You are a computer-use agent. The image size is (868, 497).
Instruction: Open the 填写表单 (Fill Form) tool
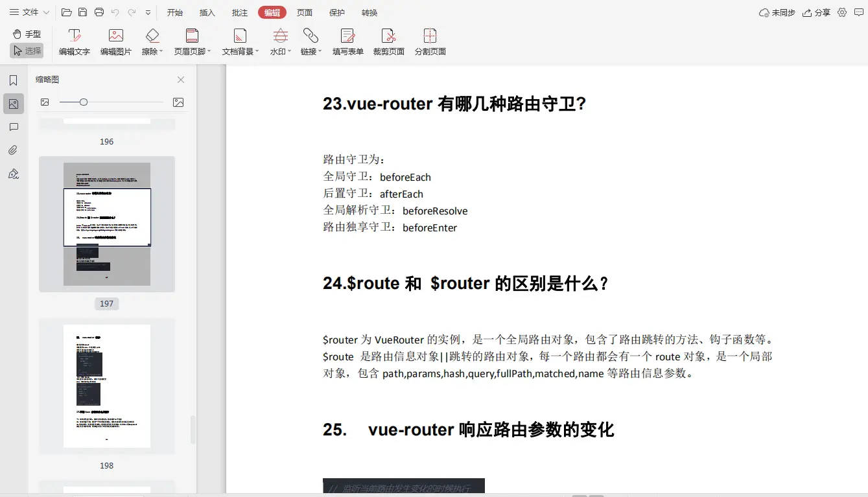pyautogui.click(x=347, y=41)
